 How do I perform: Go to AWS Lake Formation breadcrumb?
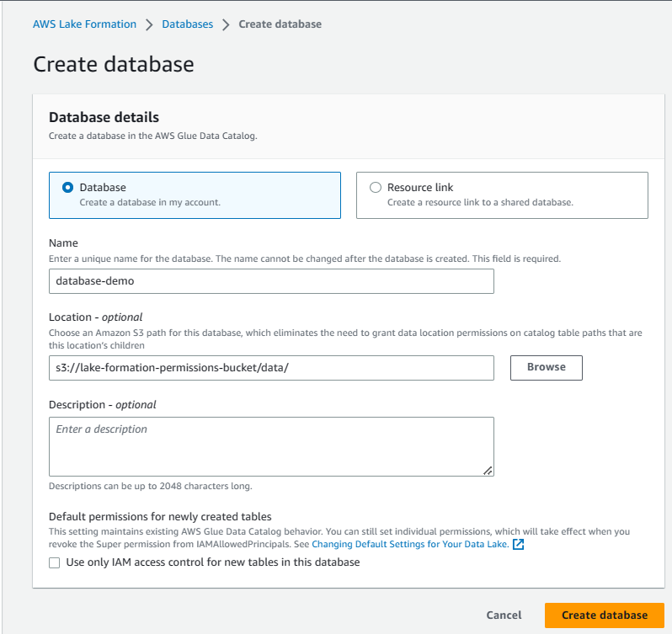84,24
